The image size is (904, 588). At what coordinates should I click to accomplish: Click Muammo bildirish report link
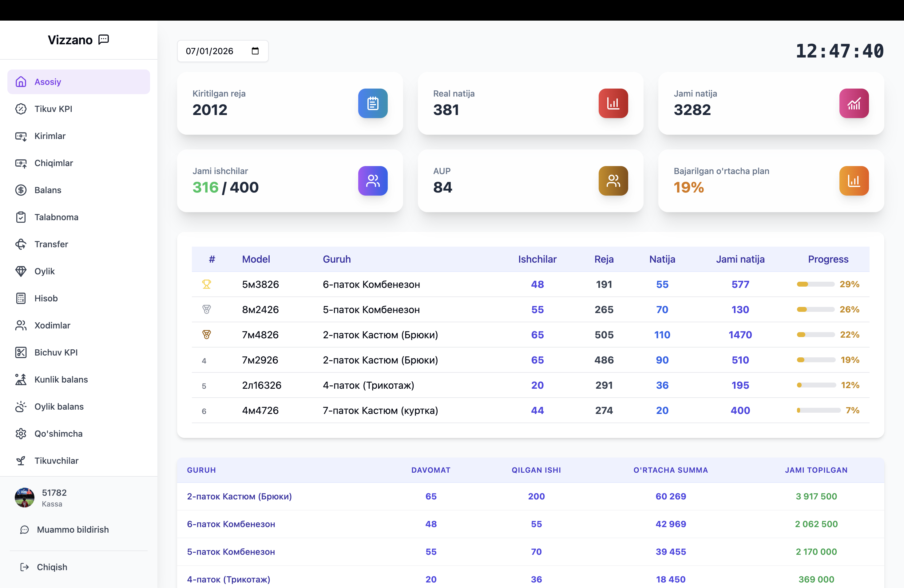click(73, 530)
